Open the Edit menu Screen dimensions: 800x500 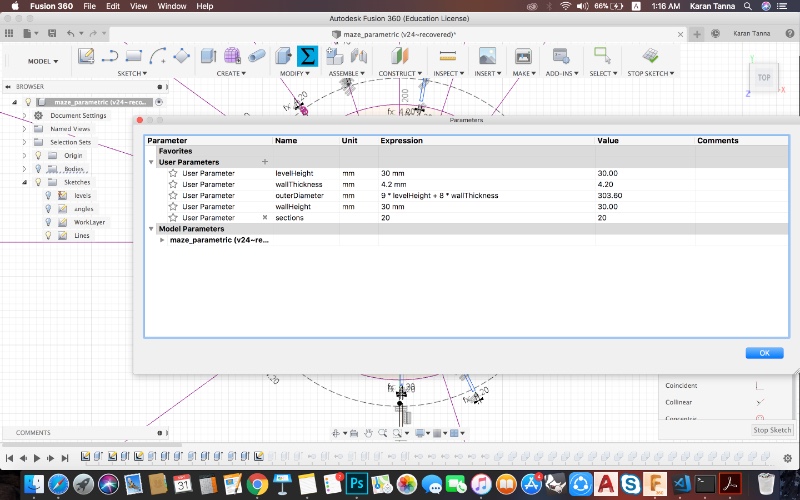coord(113,6)
